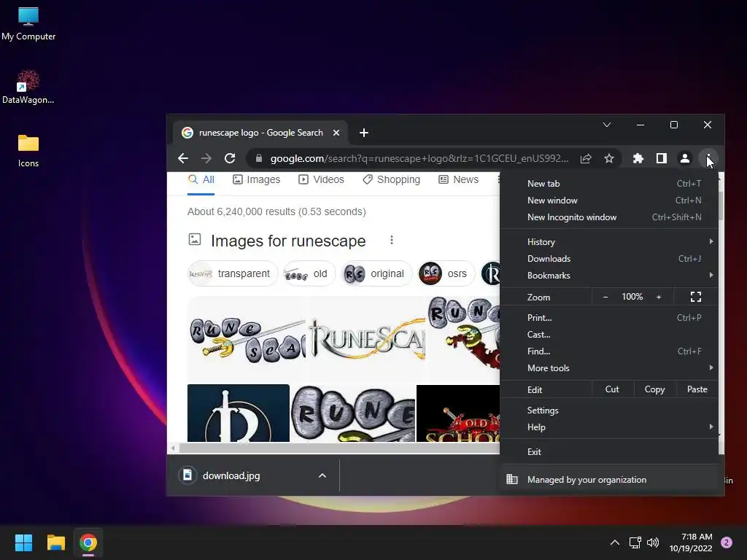Click the Chrome back arrow
The height and width of the screenshot is (560, 747).
coord(183,158)
